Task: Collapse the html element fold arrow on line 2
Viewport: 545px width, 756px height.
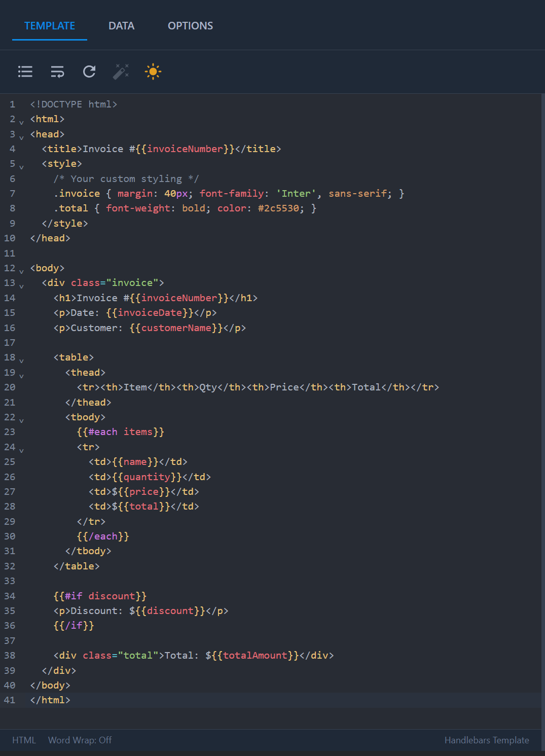Action: tap(21, 122)
